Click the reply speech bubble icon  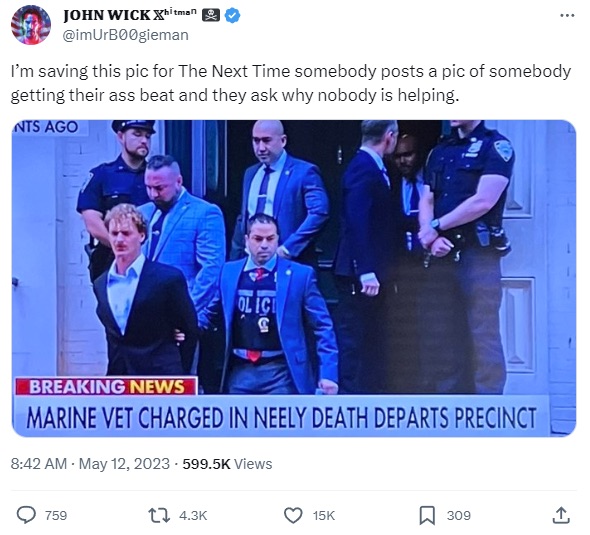27,515
